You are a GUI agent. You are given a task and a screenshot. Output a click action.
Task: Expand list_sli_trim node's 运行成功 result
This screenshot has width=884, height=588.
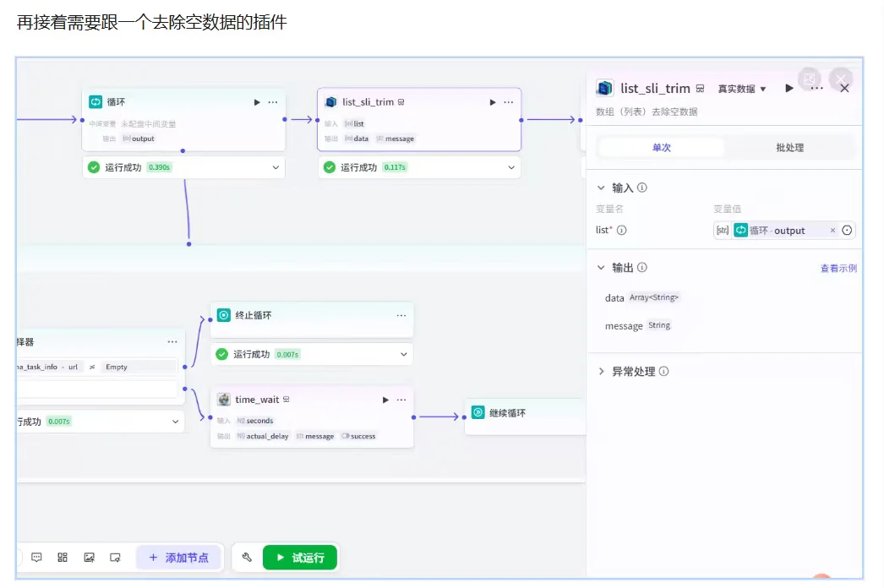tap(511, 167)
